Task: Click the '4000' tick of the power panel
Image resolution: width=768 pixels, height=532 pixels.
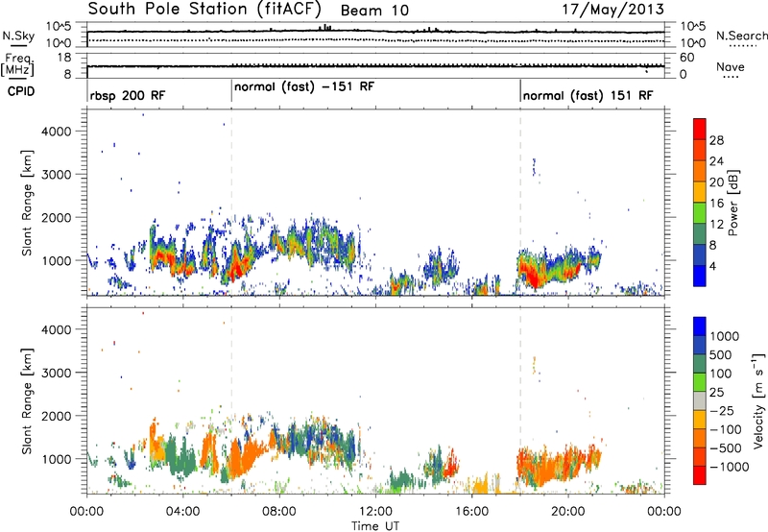Action: (57, 132)
